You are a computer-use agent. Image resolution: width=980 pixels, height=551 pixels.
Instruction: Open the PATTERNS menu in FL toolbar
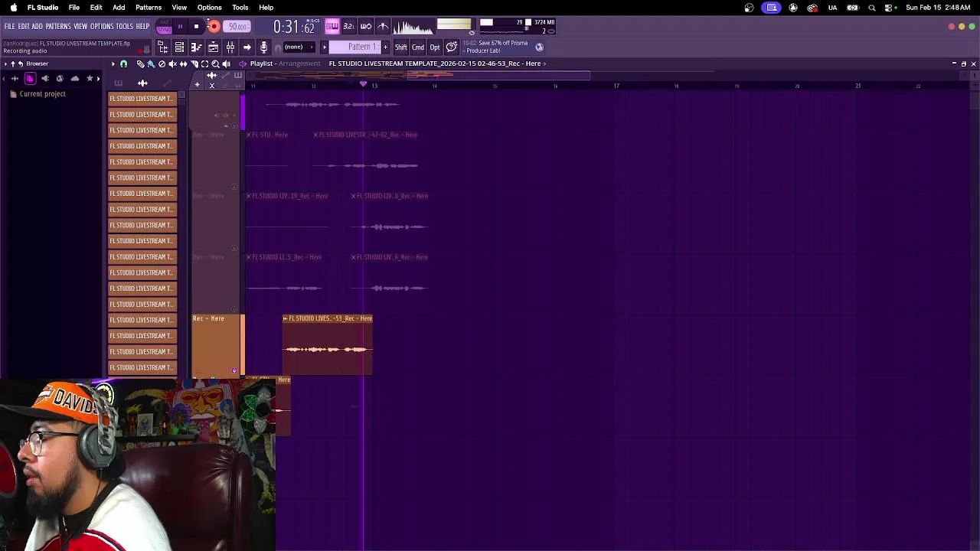(58, 27)
